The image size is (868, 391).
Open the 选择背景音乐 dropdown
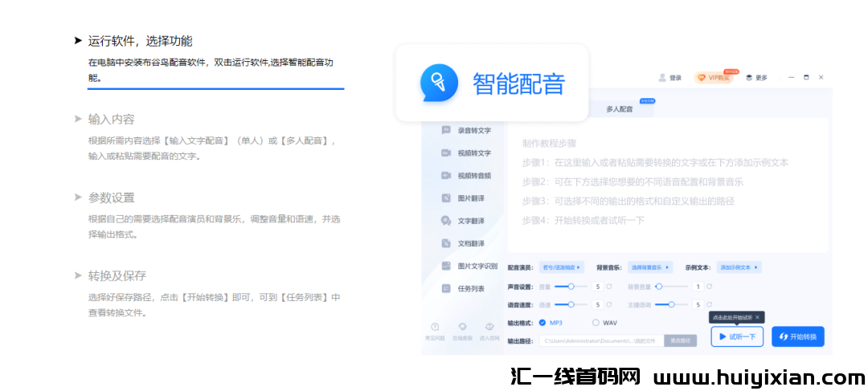pos(650,267)
